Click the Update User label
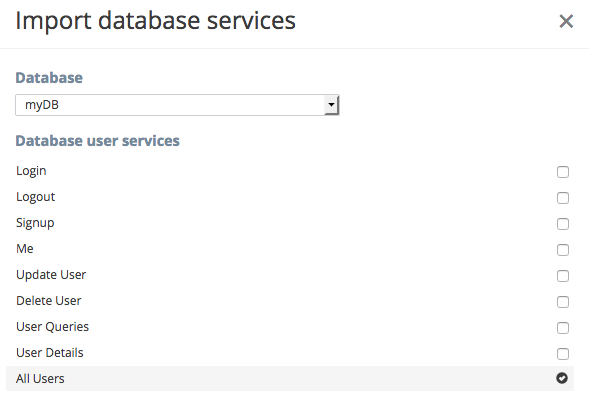 51,275
